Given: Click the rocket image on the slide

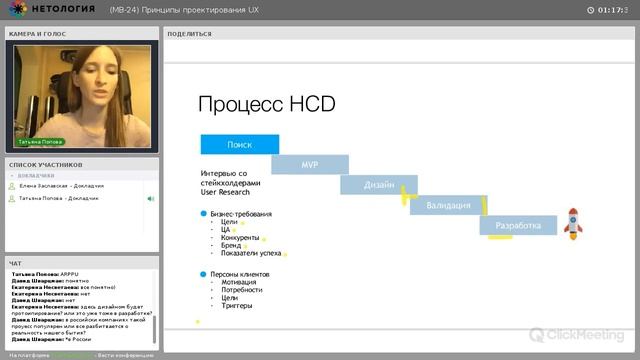Looking at the screenshot, I should click(x=573, y=224).
